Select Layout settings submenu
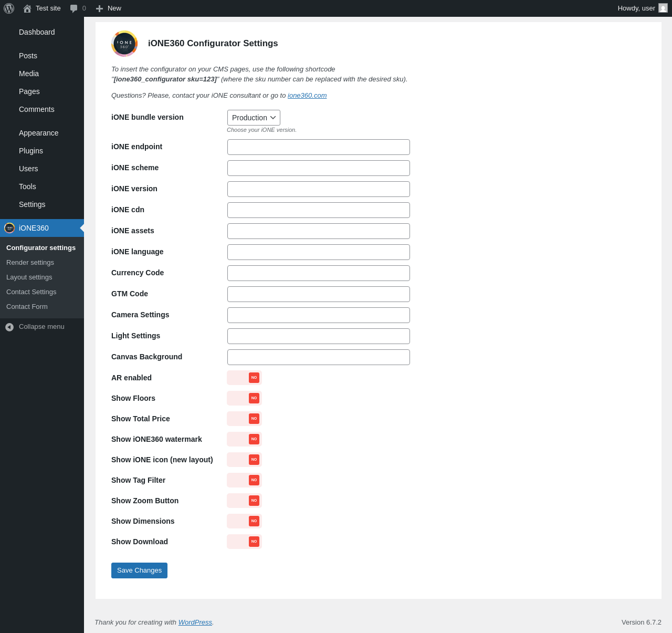This screenshot has width=672, height=633. (x=29, y=277)
